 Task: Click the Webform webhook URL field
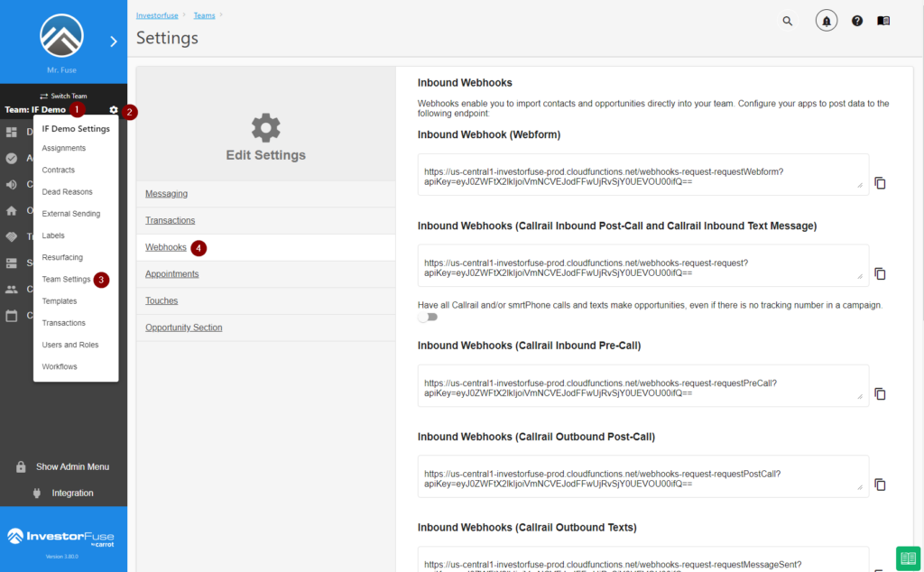click(642, 174)
